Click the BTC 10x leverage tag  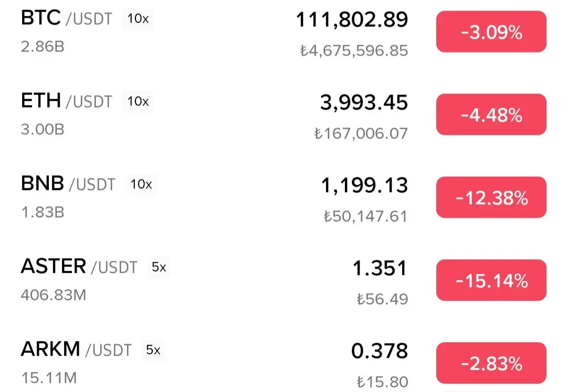click(138, 19)
